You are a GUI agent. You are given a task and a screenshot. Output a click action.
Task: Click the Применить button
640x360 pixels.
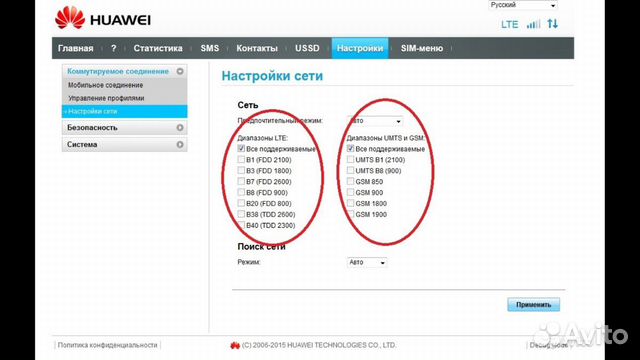coord(533,304)
